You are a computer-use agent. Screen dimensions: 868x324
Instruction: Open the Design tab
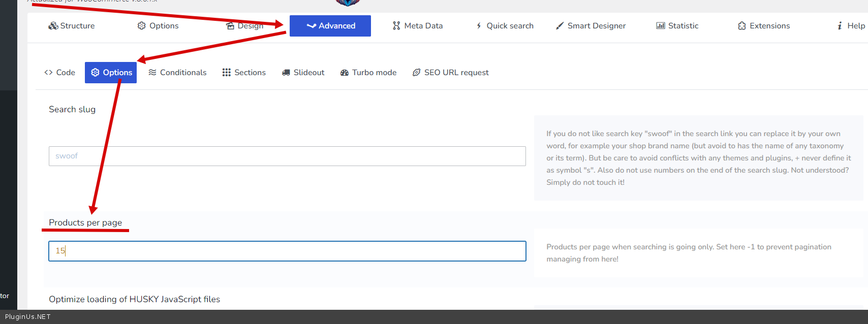245,26
